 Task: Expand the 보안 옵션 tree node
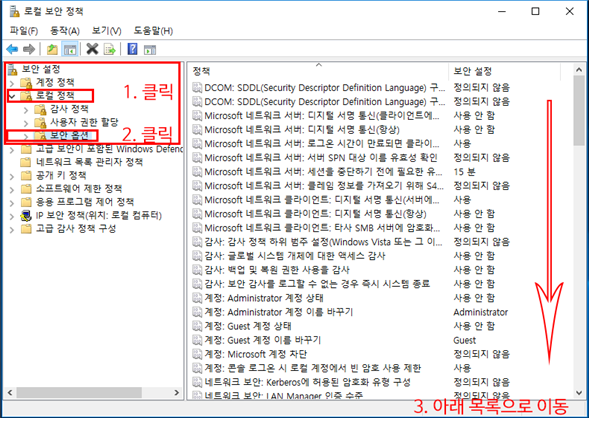pos(26,136)
